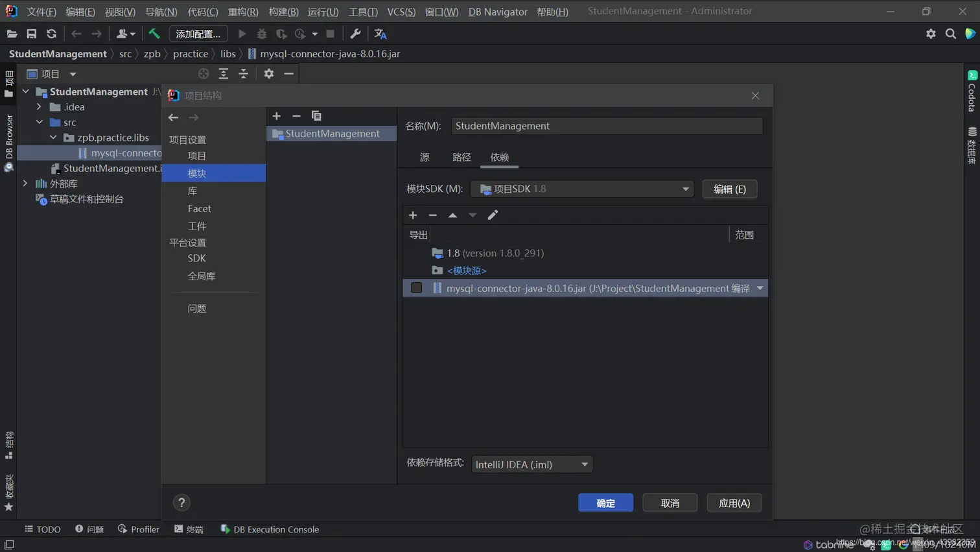Image resolution: width=980 pixels, height=552 pixels.
Task: Open the DB Navigator menu
Action: [498, 12]
